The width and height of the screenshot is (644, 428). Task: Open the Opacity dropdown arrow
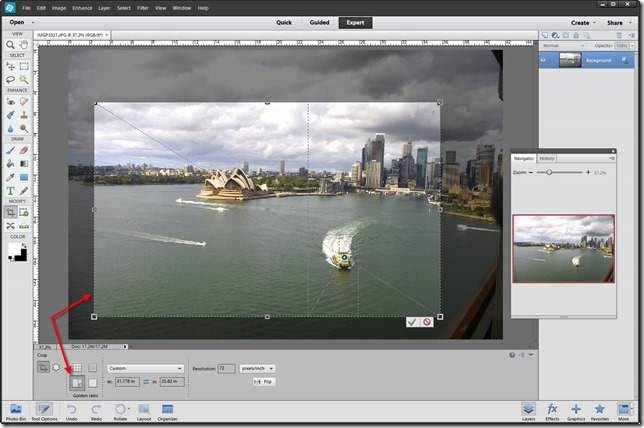point(632,46)
